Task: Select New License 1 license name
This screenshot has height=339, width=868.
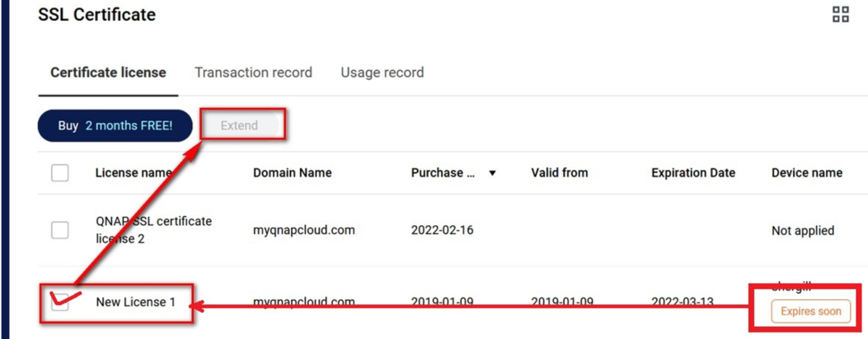Action: [136, 303]
